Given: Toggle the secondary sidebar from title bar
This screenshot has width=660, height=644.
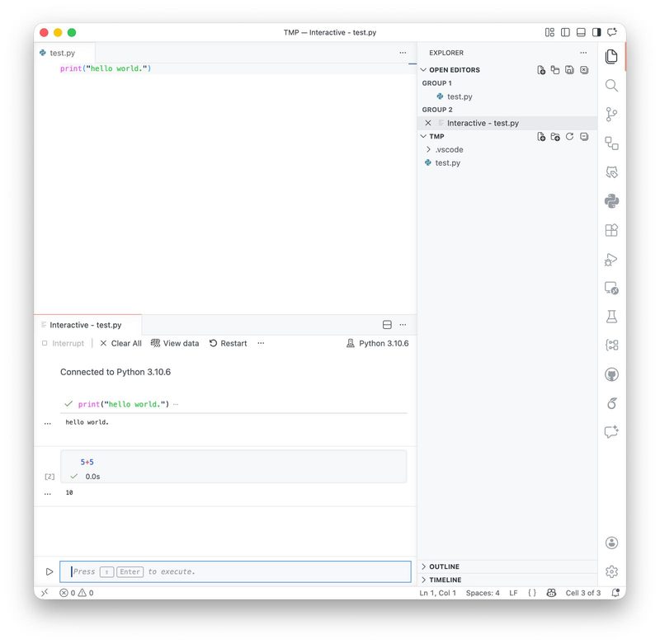Looking at the screenshot, I should (x=596, y=32).
